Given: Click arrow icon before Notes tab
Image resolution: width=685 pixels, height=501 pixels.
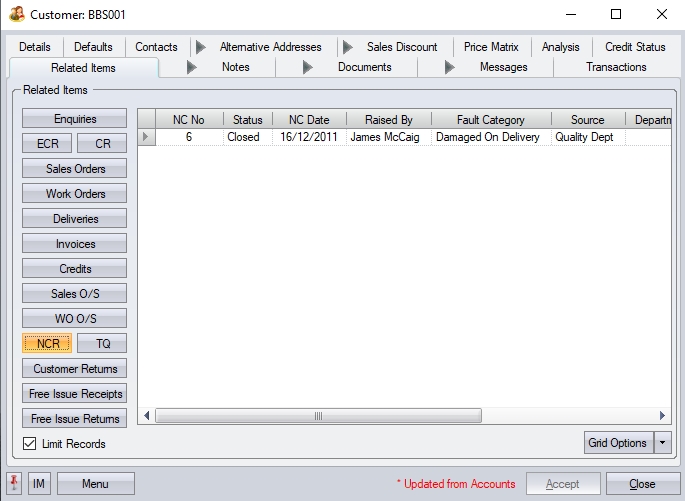Looking at the screenshot, I should (191, 68).
